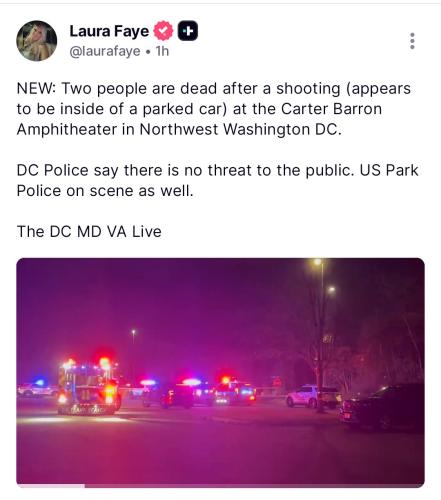
Task: Click the Laura Faye display name
Action: coord(109,31)
